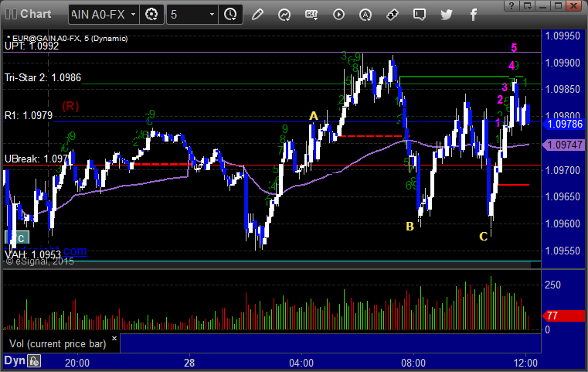Click the 1.09900 price axis label
This screenshot has width=588, height=372.
click(563, 63)
